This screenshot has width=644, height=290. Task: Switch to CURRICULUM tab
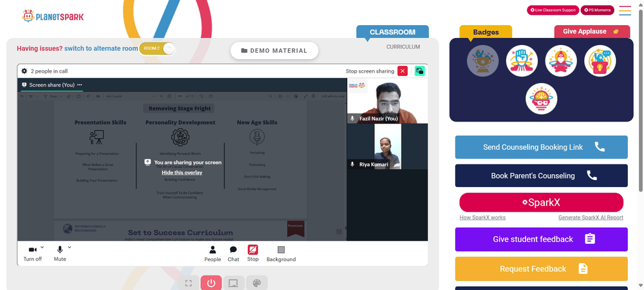[x=403, y=47]
